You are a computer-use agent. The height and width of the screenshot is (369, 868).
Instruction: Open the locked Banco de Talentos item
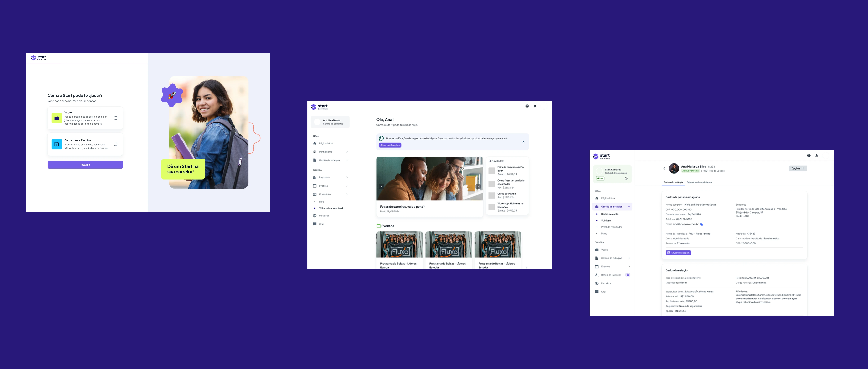[611, 275]
